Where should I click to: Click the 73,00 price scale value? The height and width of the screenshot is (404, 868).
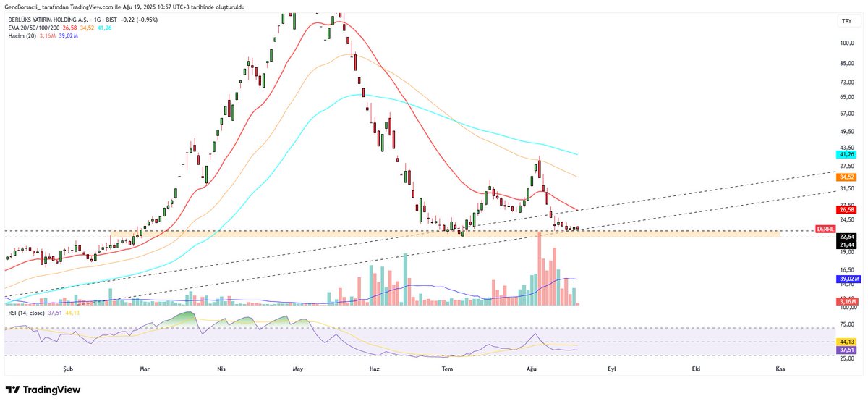coord(848,82)
